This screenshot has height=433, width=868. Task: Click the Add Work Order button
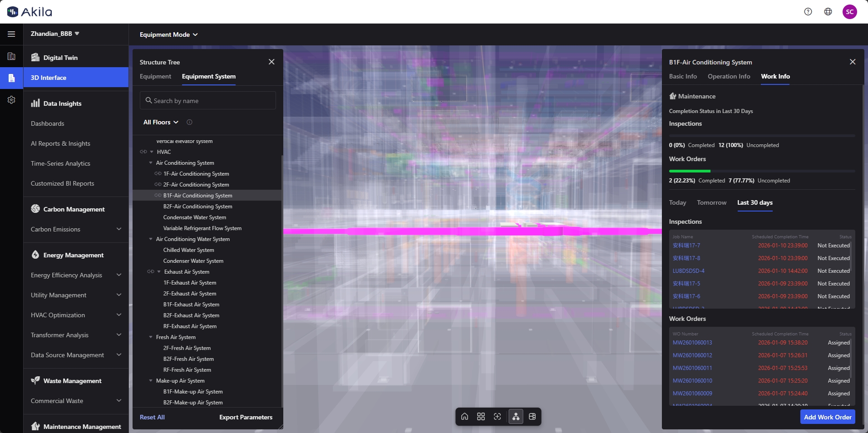827,417
